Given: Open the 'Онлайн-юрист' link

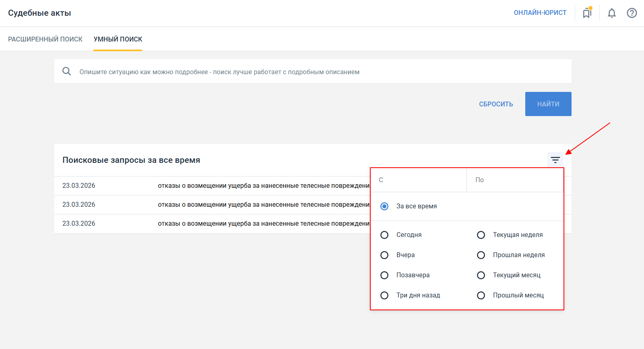Looking at the screenshot, I should [540, 13].
